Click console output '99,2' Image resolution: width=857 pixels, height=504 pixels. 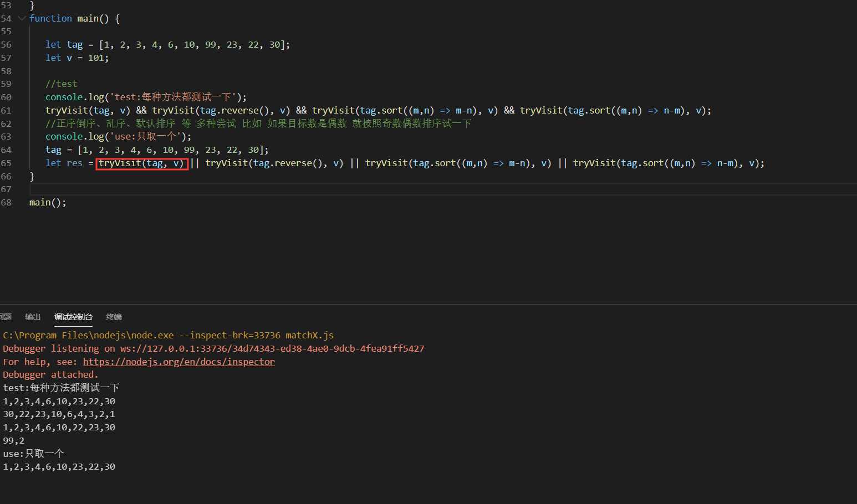(13, 441)
